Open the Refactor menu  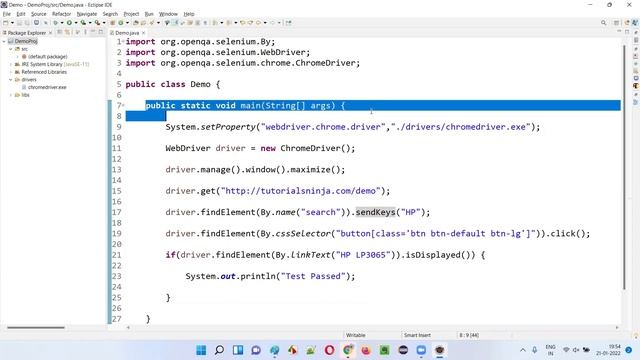[x=62, y=14]
